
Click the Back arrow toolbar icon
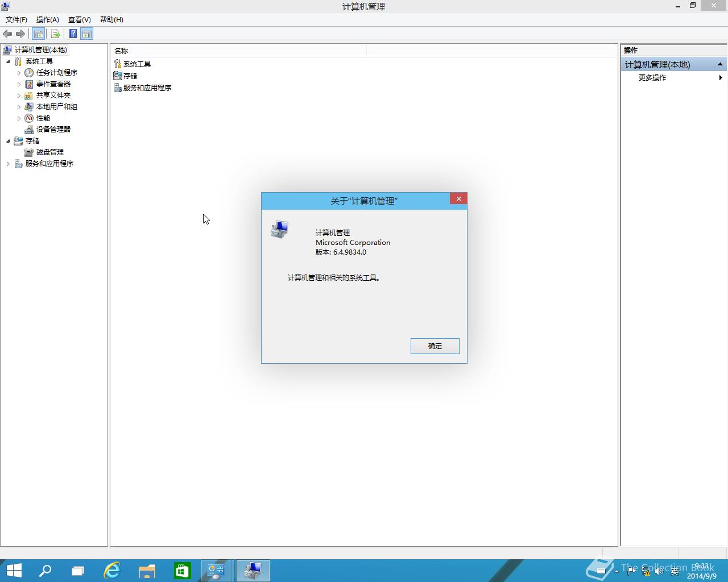click(x=7, y=34)
